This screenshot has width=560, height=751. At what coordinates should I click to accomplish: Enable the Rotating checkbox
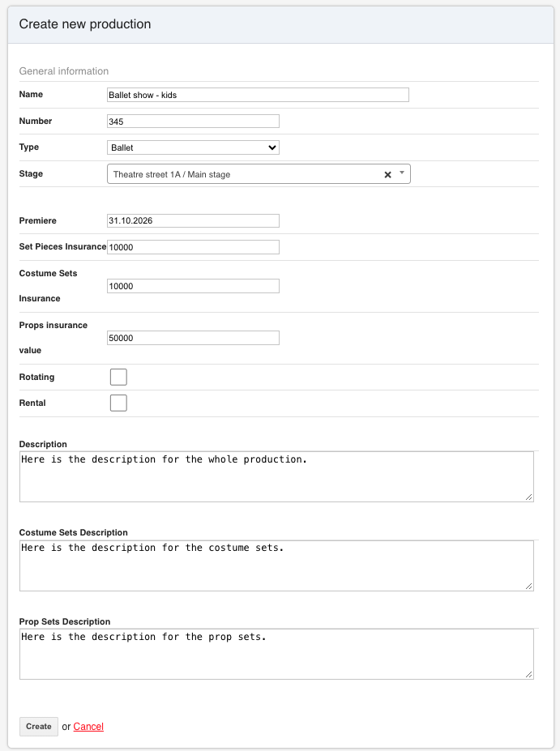pyautogui.click(x=118, y=377)
